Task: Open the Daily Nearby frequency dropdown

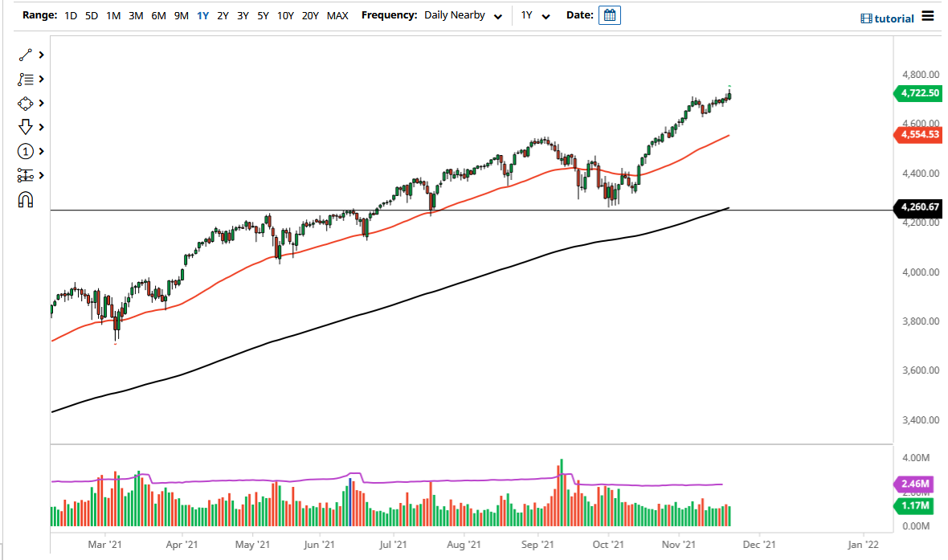Action: coord(462,14)
